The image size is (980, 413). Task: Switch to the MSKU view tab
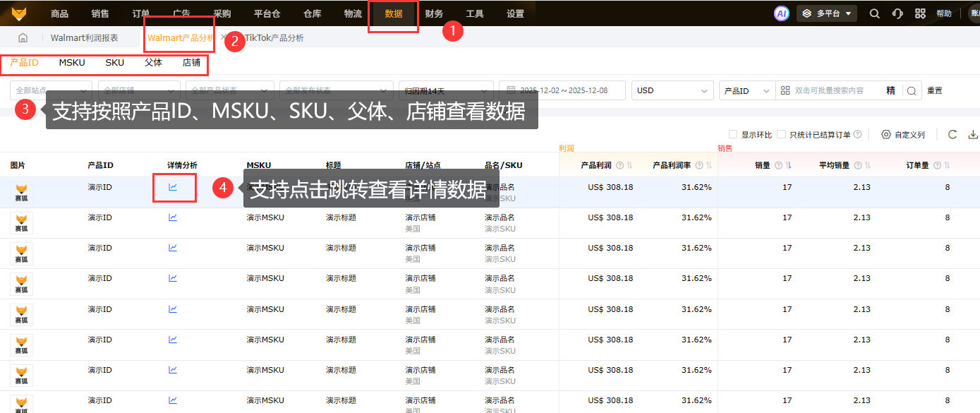coord(72,63)
